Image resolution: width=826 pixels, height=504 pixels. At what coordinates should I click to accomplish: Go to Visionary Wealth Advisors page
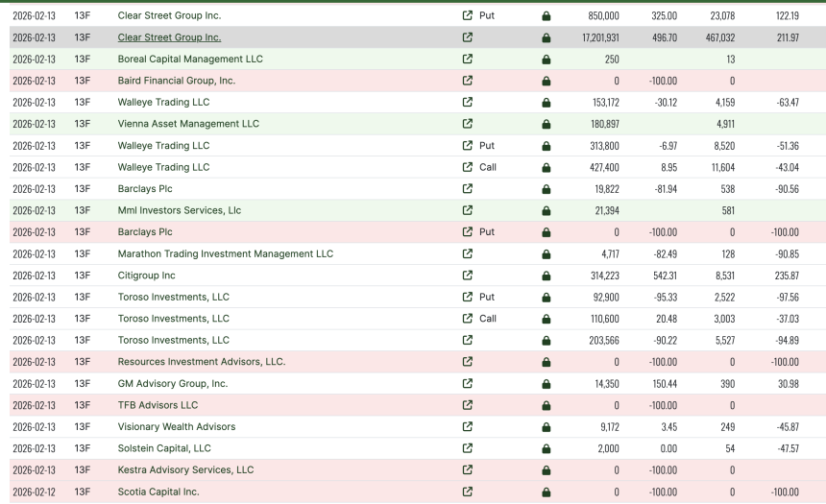click(176, 426)
